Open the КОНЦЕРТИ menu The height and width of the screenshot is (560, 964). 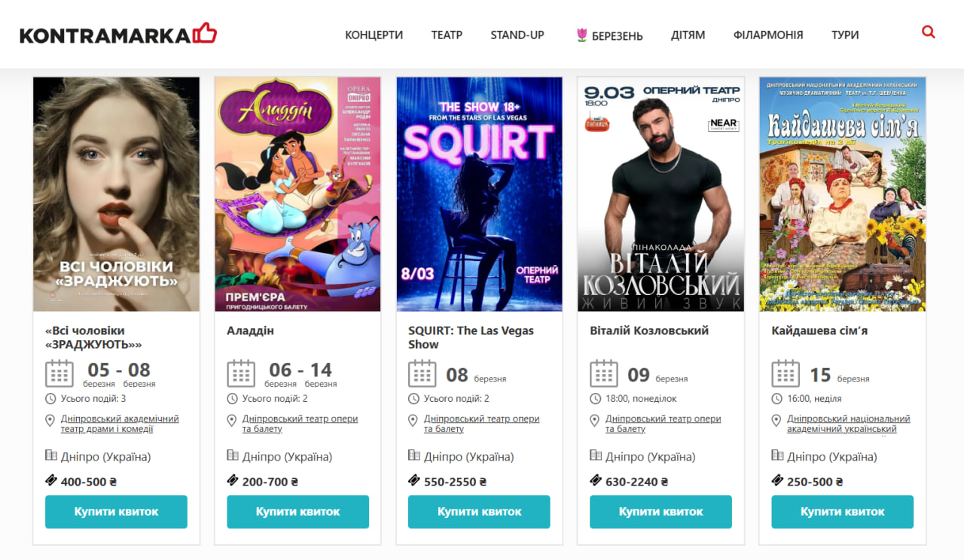pyautogui.click(x=374, y=35)
